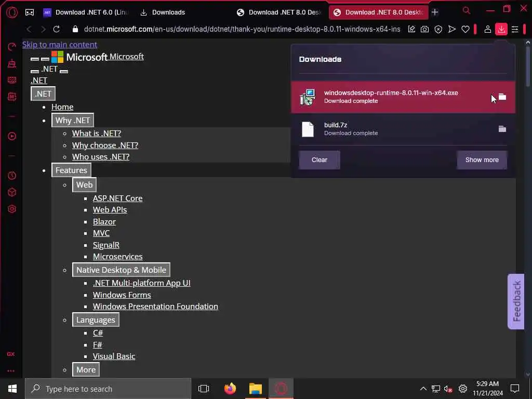Open the edit page pencil icon
This screenshot has width=532, height=399.
click(x=411, y=29)
